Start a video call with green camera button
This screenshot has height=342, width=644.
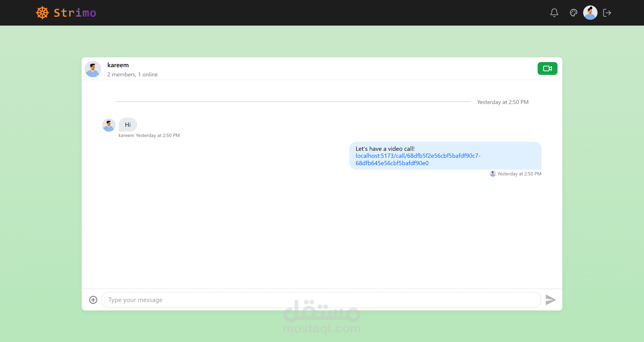547,68
